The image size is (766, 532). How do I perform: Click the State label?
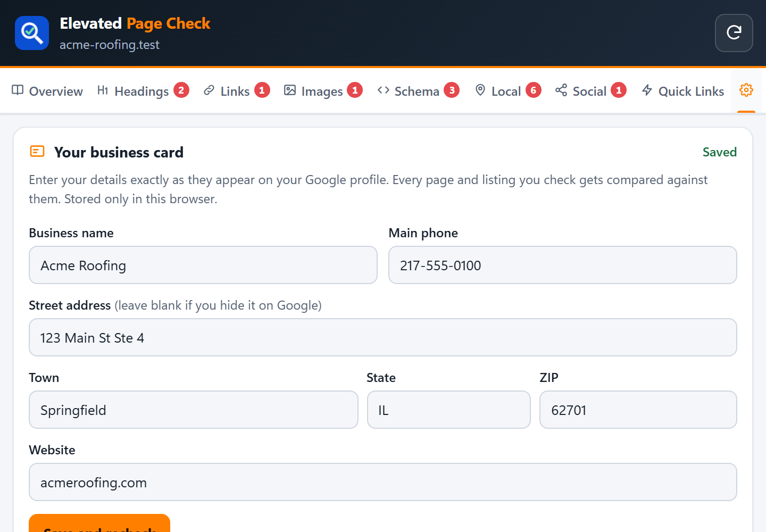381,378
